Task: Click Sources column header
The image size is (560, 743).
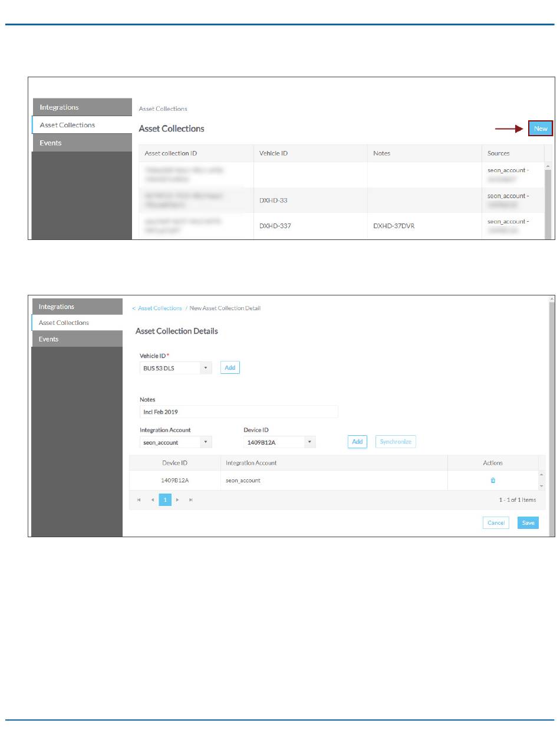Action: 513,153
